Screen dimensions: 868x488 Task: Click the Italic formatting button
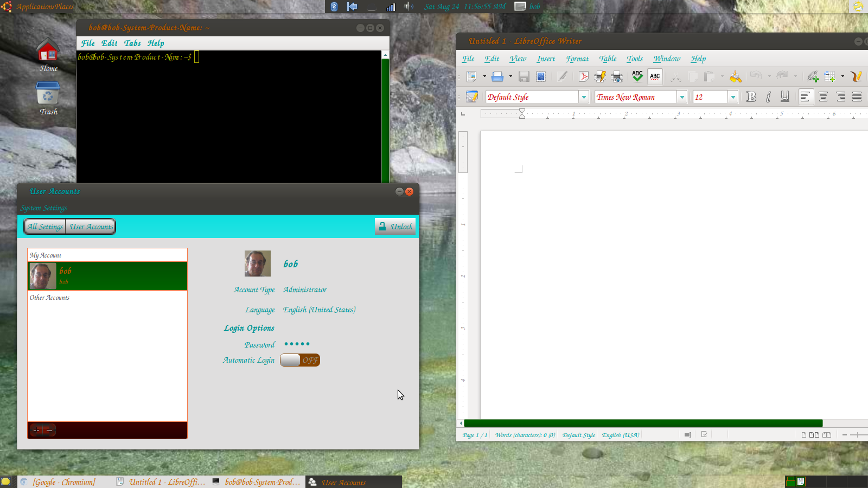pos(768,97)
